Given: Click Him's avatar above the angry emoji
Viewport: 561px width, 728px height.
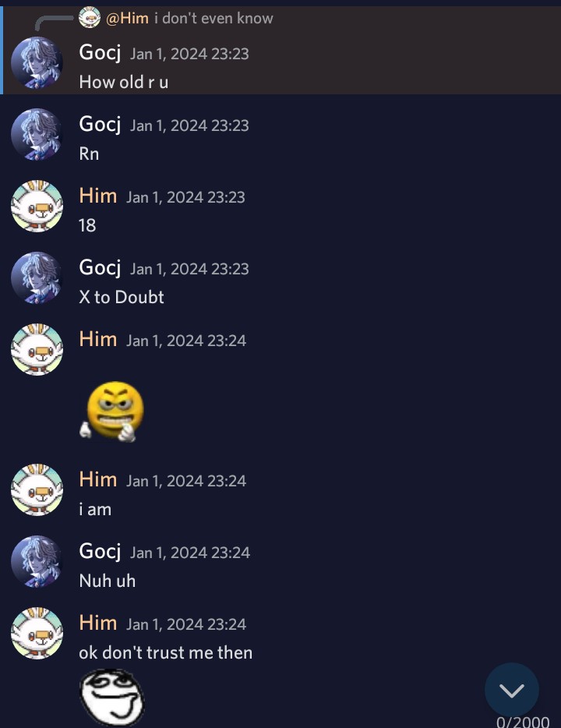Looking at the screenshot, I should [x=37, y=350].
